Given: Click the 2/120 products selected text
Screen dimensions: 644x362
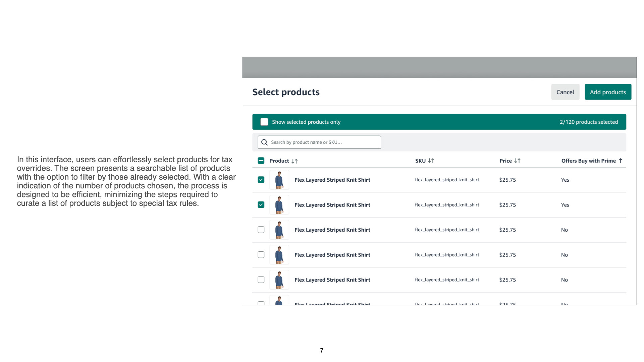Looking at the screenshot, I should (x=589, y=122).
